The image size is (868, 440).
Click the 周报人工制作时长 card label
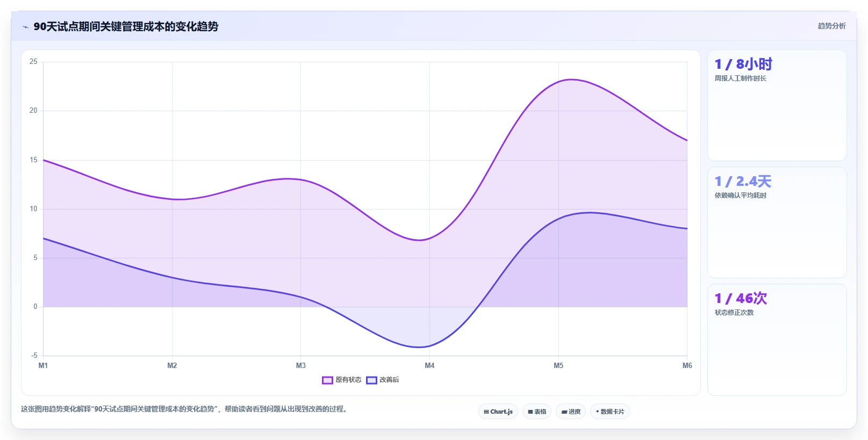741,78
